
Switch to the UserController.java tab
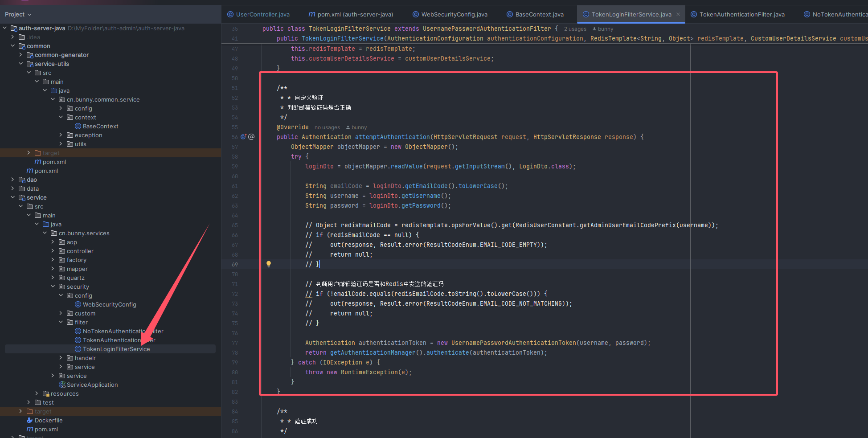(262, 14)
